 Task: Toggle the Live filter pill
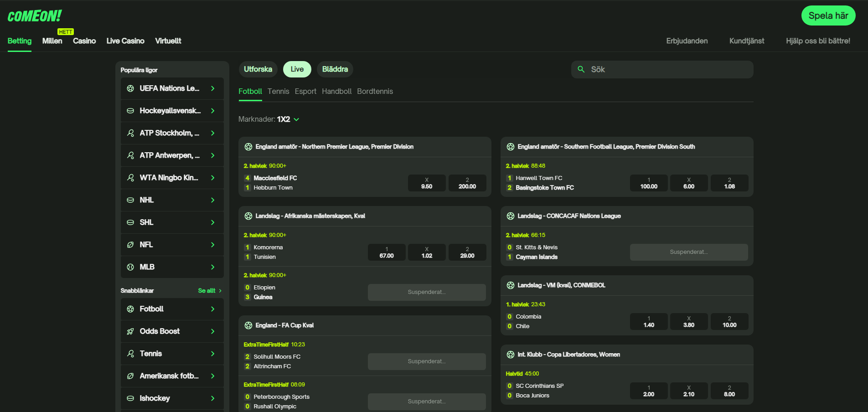pyautogui.click(x=297, y=69)
